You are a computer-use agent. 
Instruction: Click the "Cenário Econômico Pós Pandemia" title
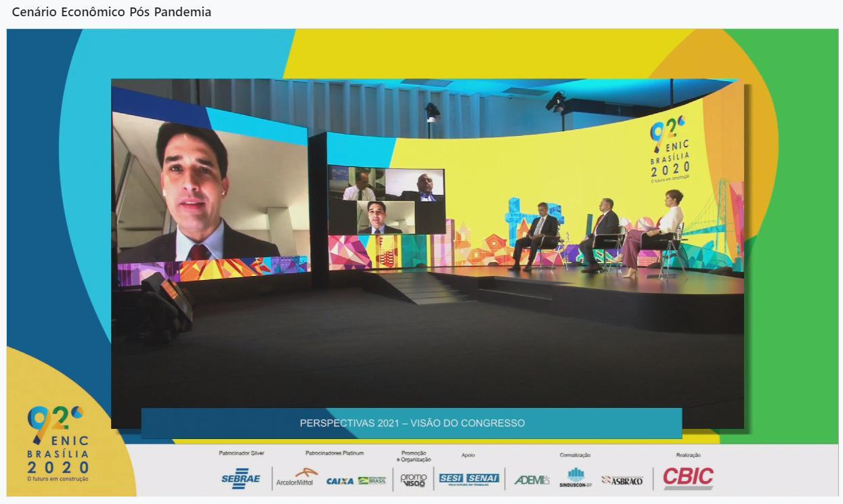coord(112,12)
